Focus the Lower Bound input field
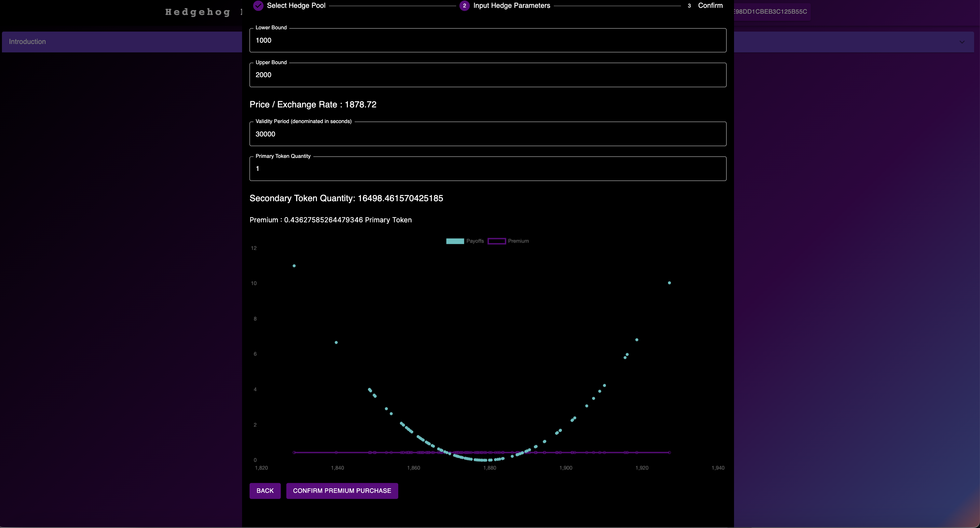 coord(488,40)
